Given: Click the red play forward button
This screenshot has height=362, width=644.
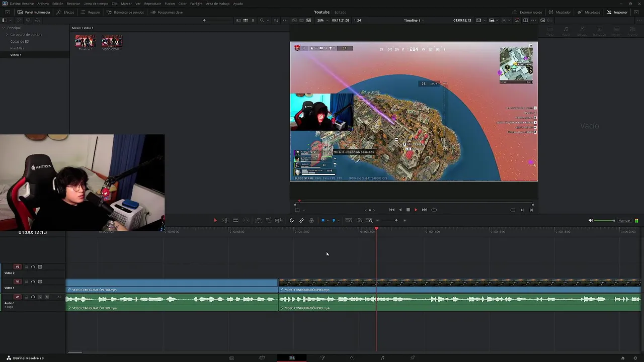Looking at the screenshot, I should 416,210.
